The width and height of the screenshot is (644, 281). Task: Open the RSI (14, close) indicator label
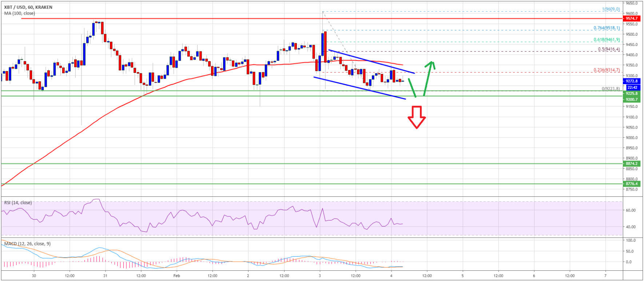(x=18, y=203)
